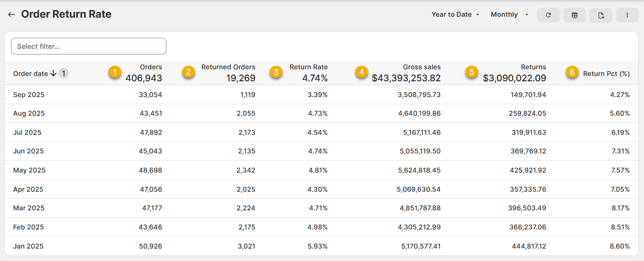This screenshot has height=261, width=644.
Task: Click the May 2025 row label
Action: 29,170
